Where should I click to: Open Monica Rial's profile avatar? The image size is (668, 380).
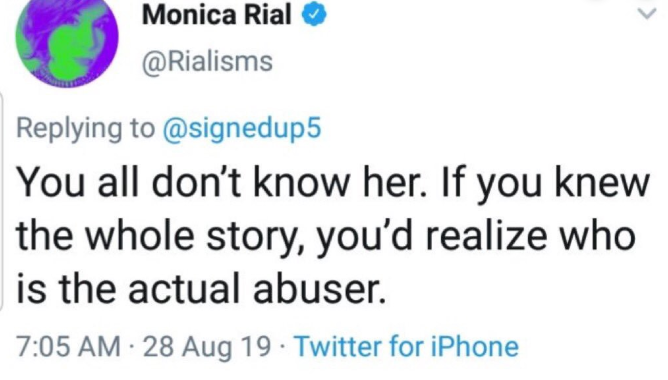(67, 43)
